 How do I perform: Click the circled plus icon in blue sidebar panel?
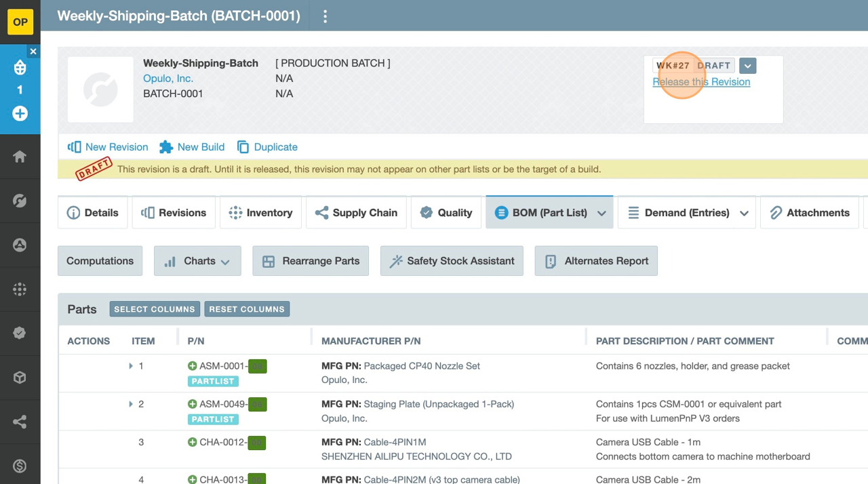[x=20, y=113]
